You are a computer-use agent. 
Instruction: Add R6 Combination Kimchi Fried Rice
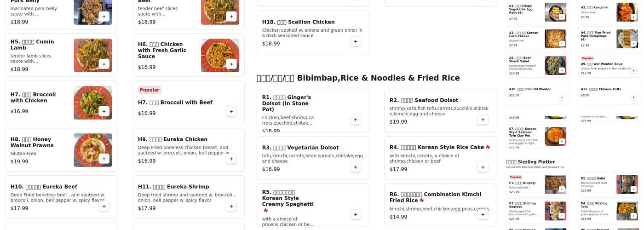483,214
